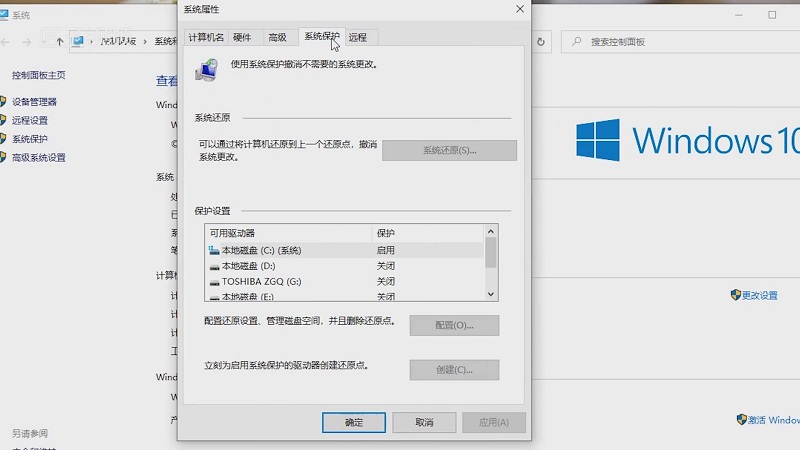Switch to the 计算机名 tab
This screenshot has width=800, height=450.
(206, 37)
